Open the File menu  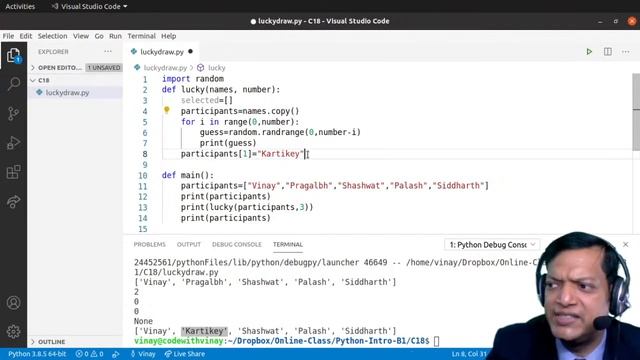tap(8, 36)
